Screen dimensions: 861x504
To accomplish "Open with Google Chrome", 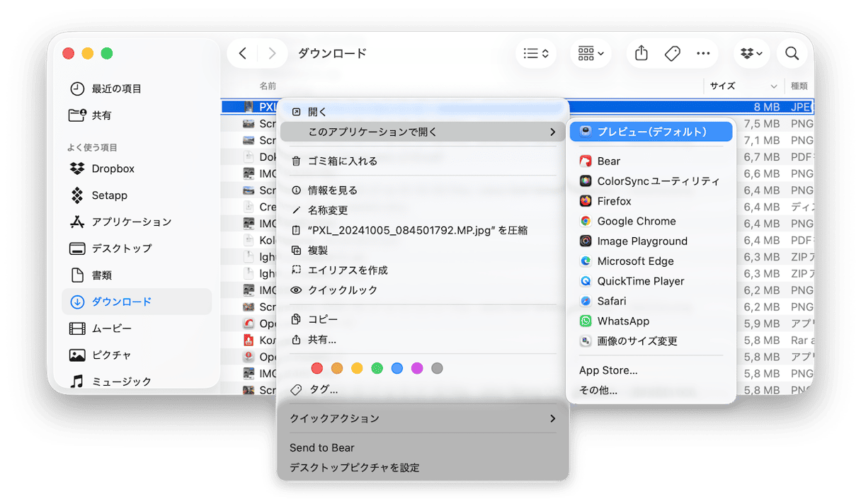I will [651, 221].
